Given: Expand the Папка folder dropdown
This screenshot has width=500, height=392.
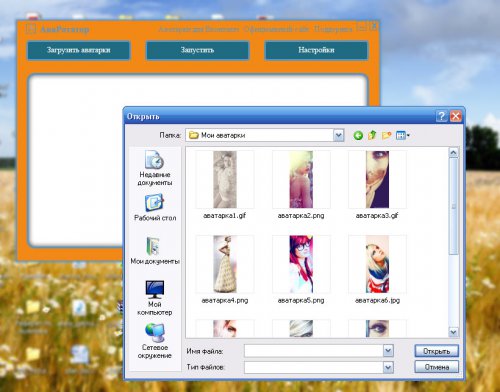Looking at the screenshot, I should (x=339, y=135).
